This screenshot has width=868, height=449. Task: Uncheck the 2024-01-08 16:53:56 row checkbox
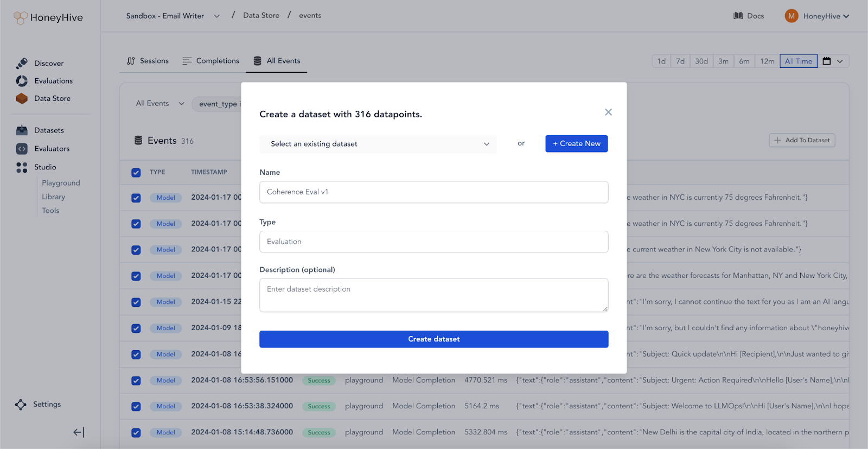coord(136,381)
